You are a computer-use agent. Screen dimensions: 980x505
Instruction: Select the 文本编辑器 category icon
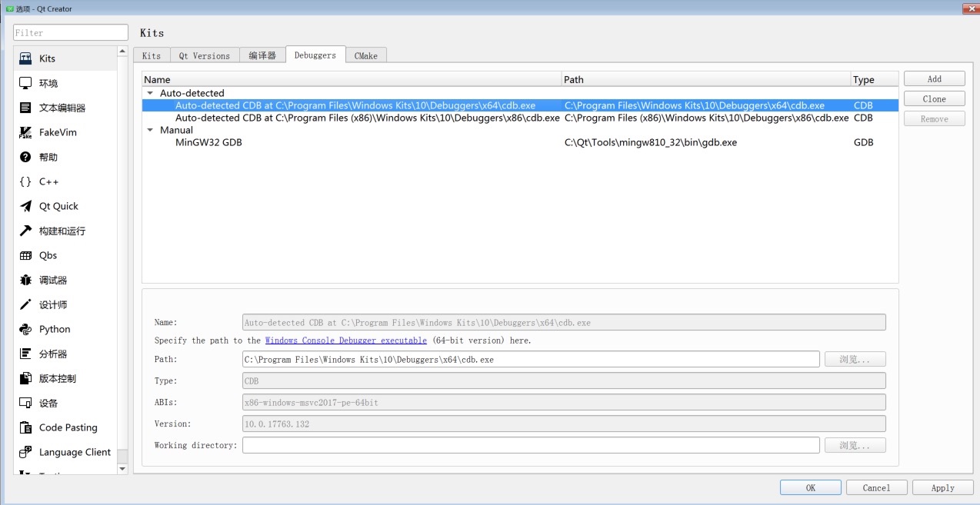pyautogui.click(x=25, y=108)
